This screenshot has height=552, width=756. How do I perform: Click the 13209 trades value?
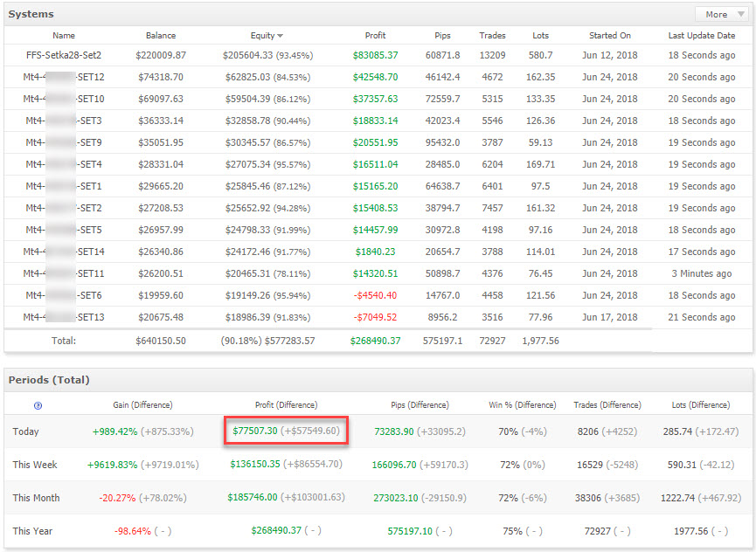(492, 55)
